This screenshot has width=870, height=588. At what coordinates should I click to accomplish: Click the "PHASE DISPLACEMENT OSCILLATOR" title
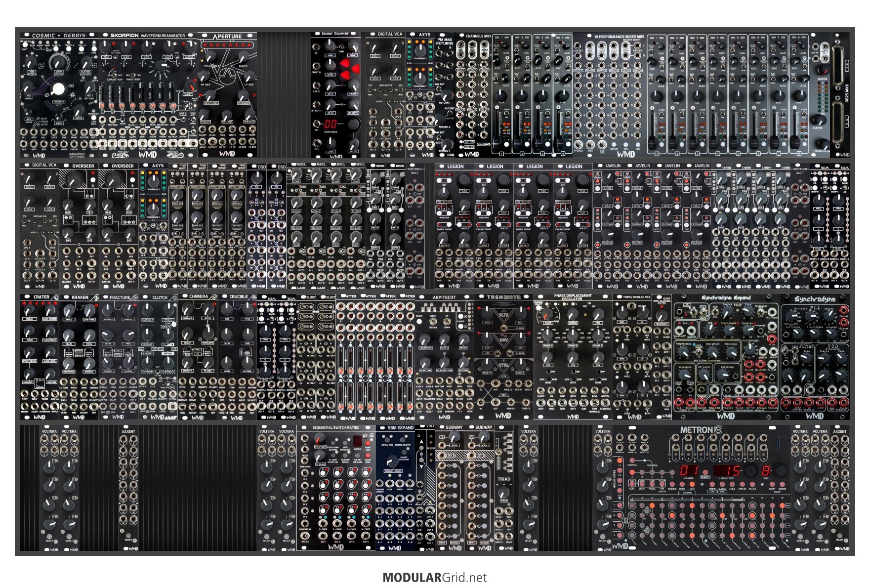tap(573, 297)
